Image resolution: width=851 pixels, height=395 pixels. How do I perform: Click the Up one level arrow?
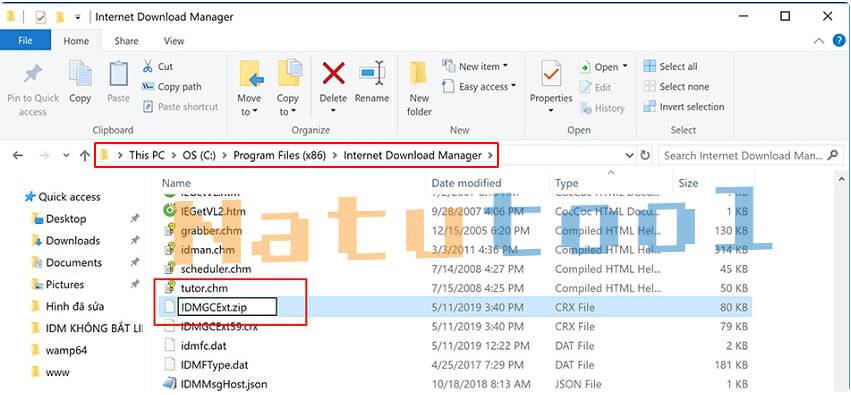coord(85,156)
